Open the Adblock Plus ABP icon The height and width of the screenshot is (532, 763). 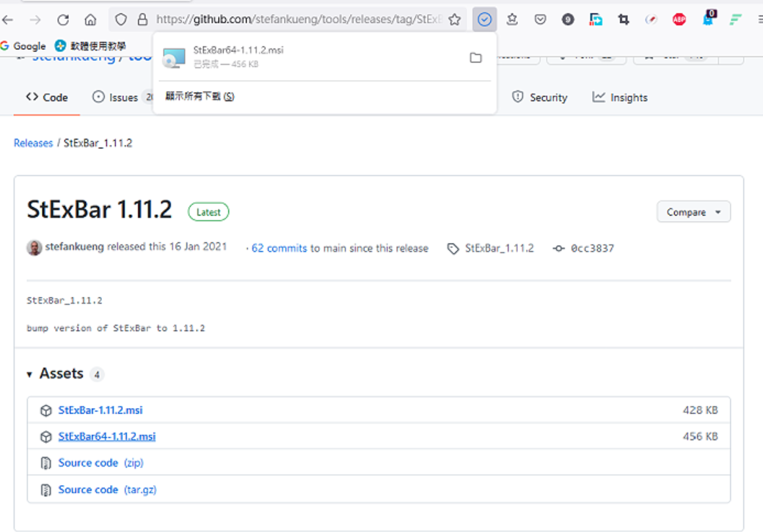click(679, 20)
